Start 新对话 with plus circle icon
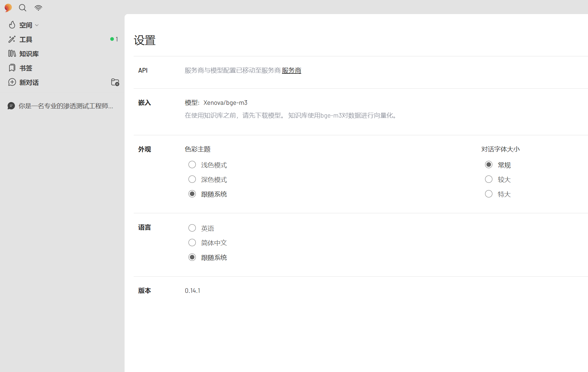This screenshot has width=588, height=372. [x=12, y=82]
